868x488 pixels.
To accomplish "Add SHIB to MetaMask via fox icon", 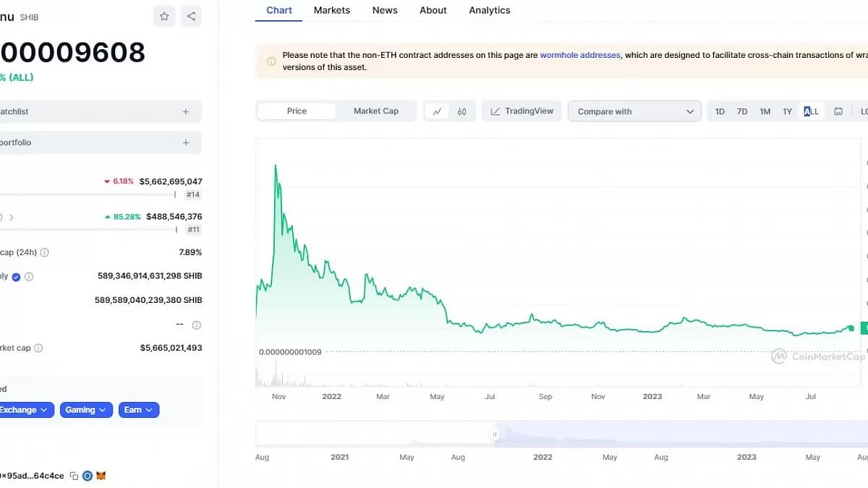I will click(x=101, y=476).
